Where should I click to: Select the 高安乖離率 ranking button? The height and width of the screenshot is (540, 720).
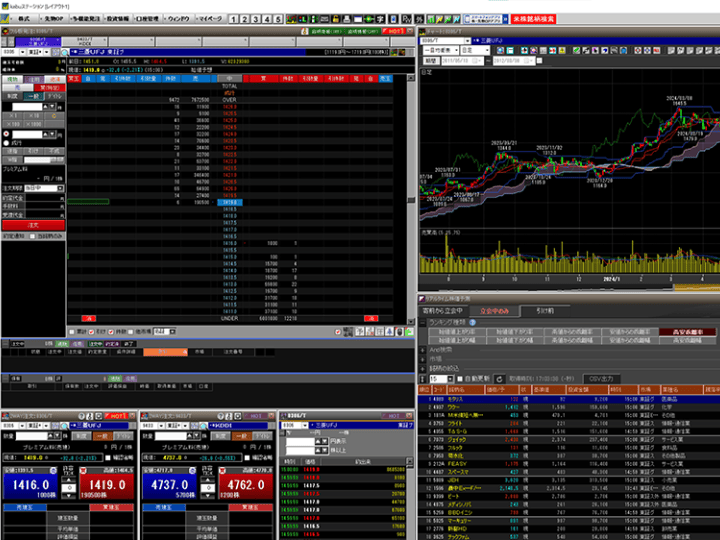coord(687,332)
